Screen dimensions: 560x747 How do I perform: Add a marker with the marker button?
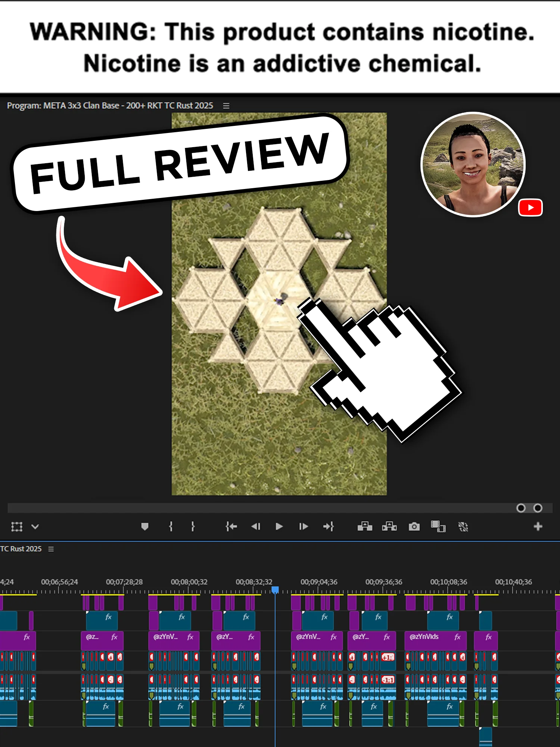pyautogui.click(x=145, y=527)
